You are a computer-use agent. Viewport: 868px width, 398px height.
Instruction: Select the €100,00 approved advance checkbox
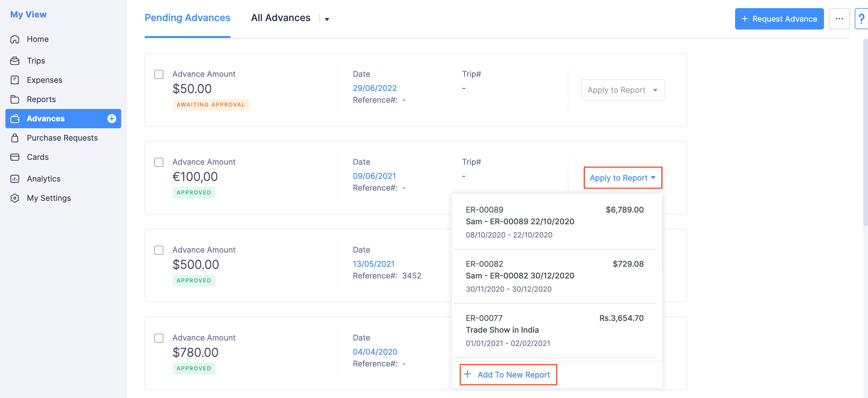coord(159,162)
